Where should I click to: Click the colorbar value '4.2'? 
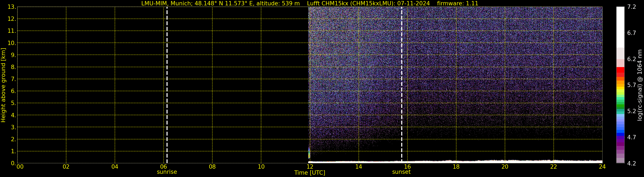pyautogui.click(x=632, y=163)
